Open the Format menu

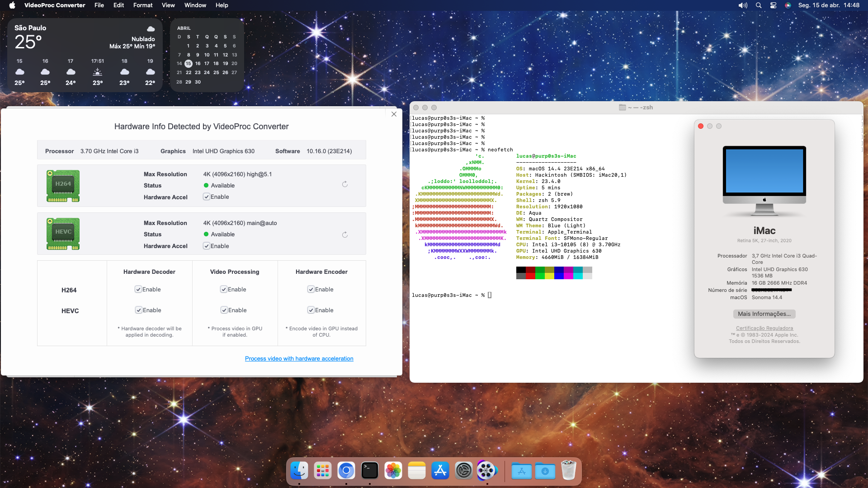tap(143, 5)
